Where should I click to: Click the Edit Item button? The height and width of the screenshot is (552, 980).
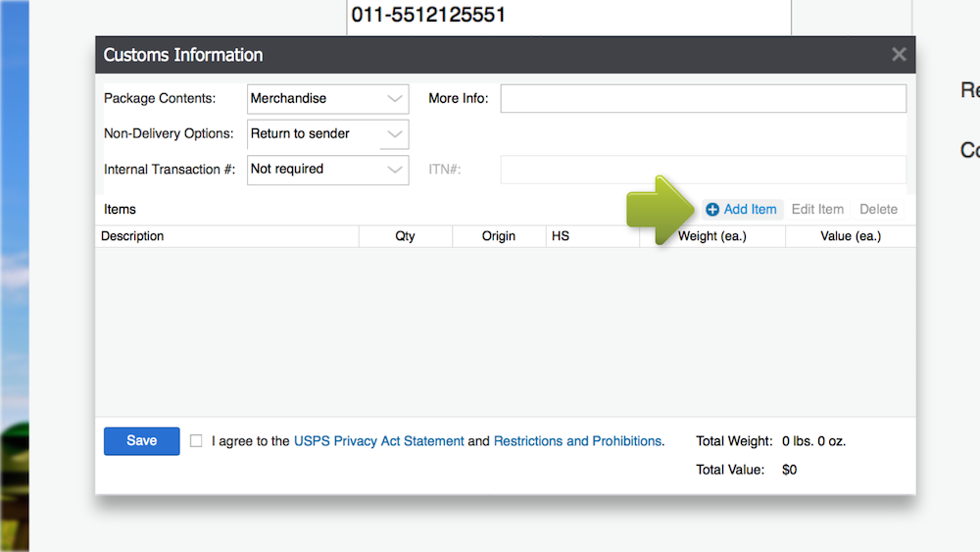coord(817,210)
